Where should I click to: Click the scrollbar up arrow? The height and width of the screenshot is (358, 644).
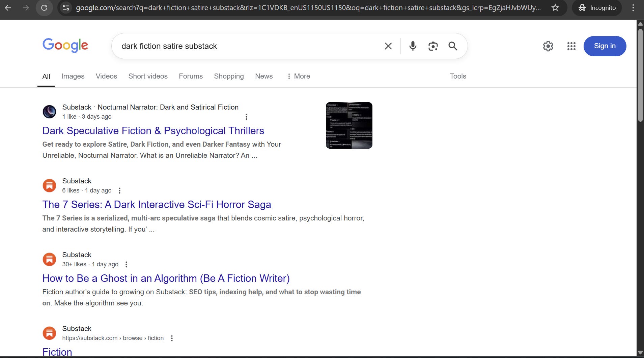pyautogui.click(x=640, y=24)
